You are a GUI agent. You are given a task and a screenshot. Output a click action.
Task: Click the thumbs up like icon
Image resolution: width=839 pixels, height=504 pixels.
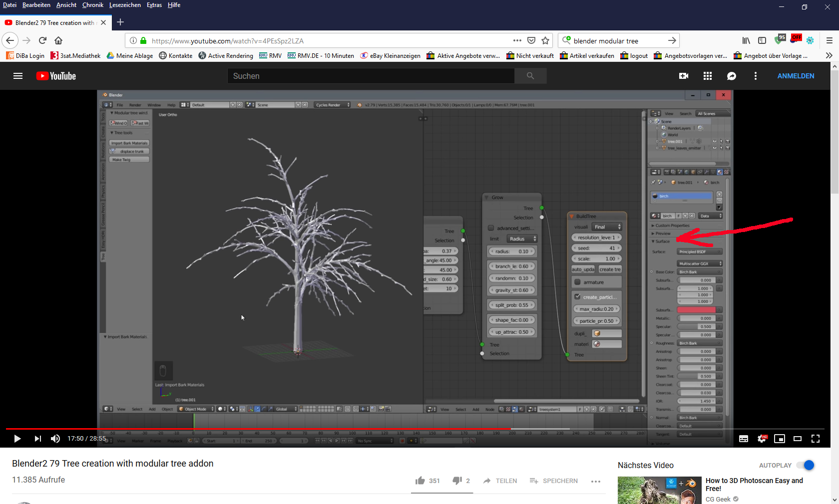point(420,481)
